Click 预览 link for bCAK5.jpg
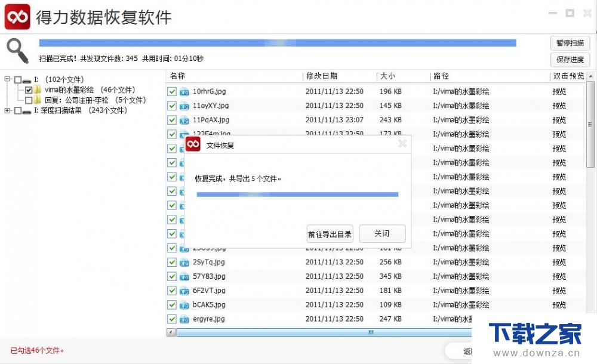 coord(559,305)
